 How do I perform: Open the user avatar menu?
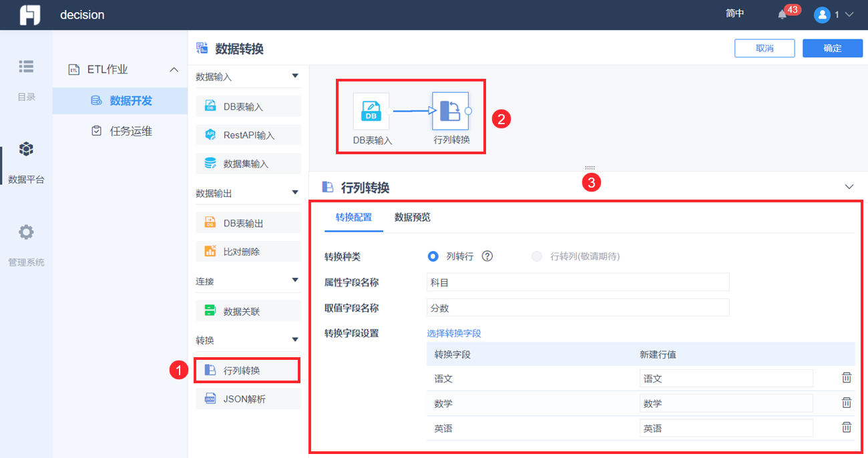pyautogui.click(x=822, y=15)
